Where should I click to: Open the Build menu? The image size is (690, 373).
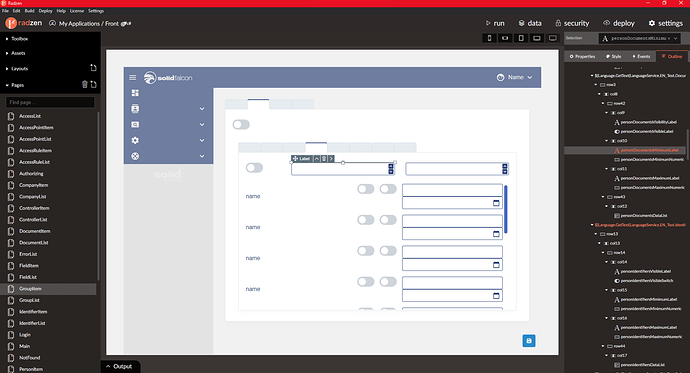pos(29,11)
